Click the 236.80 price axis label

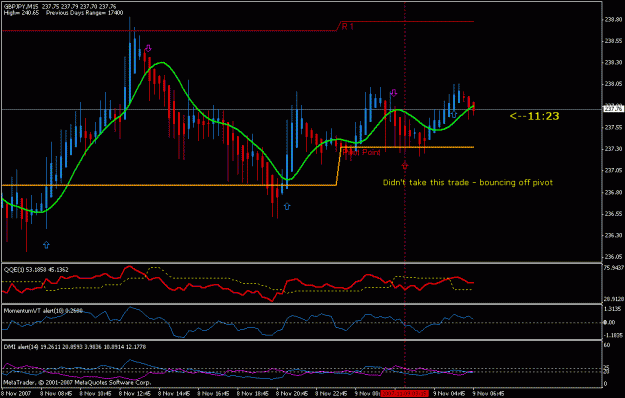pyautogui.click(x=613, y=192)
